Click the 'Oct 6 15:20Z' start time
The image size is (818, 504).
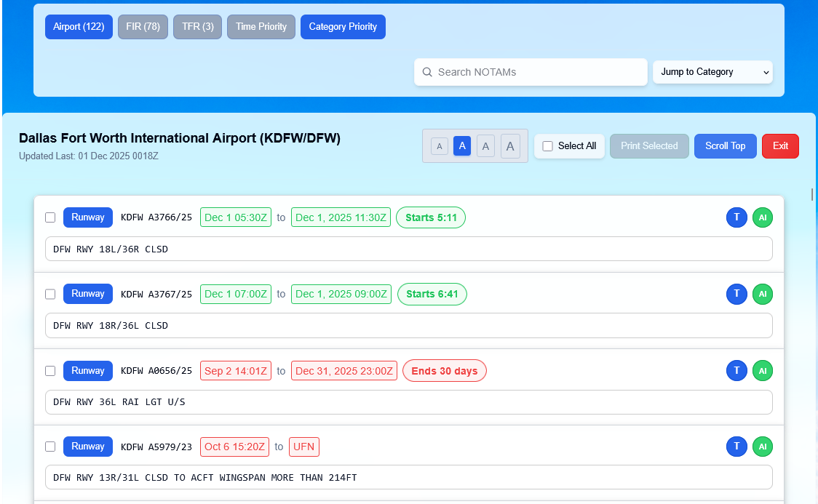pyautogui.click(x=235, y=447)
